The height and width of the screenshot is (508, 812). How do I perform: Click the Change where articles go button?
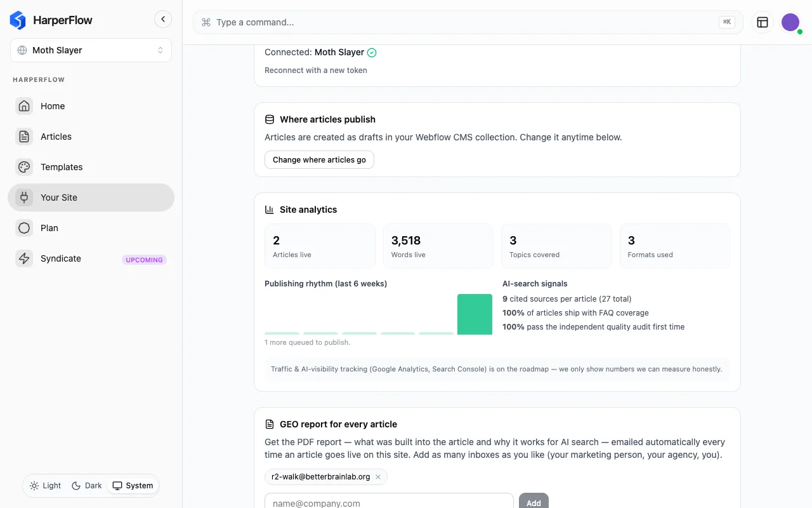[319, 160]
